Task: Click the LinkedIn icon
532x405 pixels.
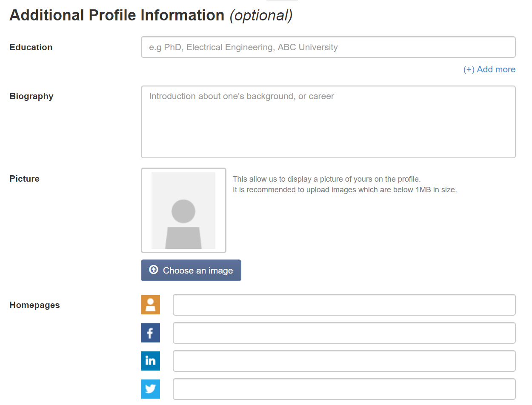Action: (x=150, y=361)
